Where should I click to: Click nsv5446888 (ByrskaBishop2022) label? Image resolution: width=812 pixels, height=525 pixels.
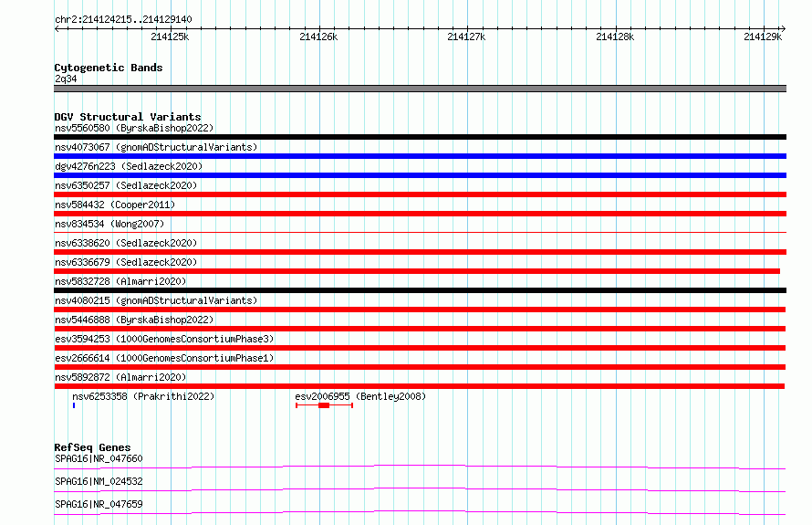(x=134, y=320)
